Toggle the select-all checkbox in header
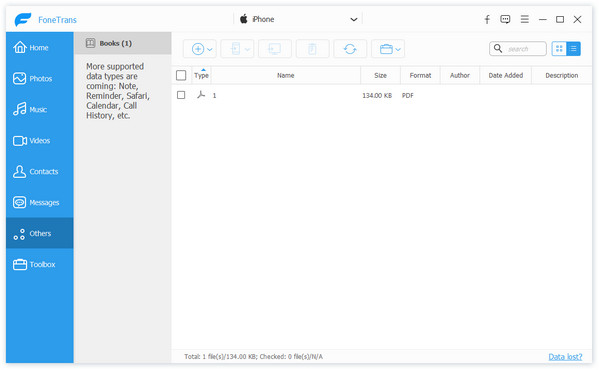Screen dimensions: 599x370 pyautogui.click(x=181, y=75)
